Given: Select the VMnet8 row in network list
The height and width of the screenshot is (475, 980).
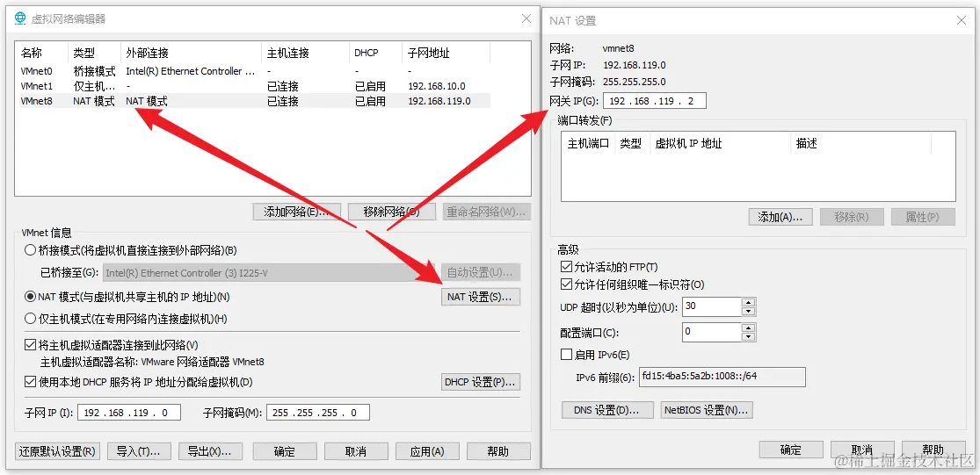Looking at the screenshot, I should click(254, 101).
